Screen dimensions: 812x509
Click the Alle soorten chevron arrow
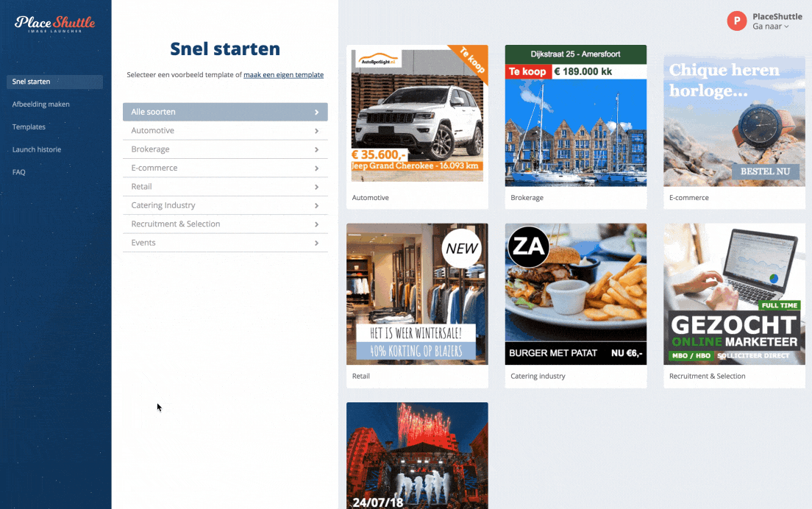316,113
